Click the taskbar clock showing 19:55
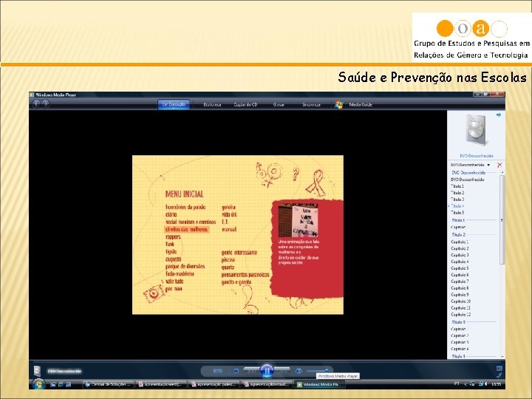The height and width of the screenshot is (399, 532). point(497,384)
